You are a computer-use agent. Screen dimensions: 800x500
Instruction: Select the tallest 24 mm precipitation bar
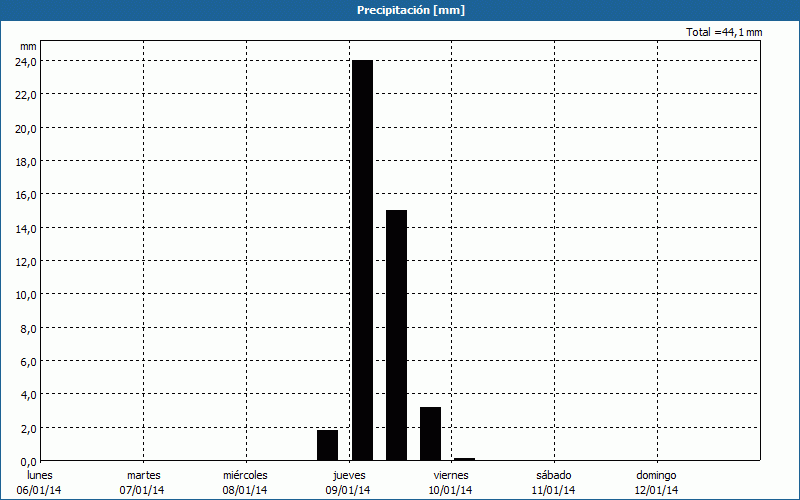362,260
